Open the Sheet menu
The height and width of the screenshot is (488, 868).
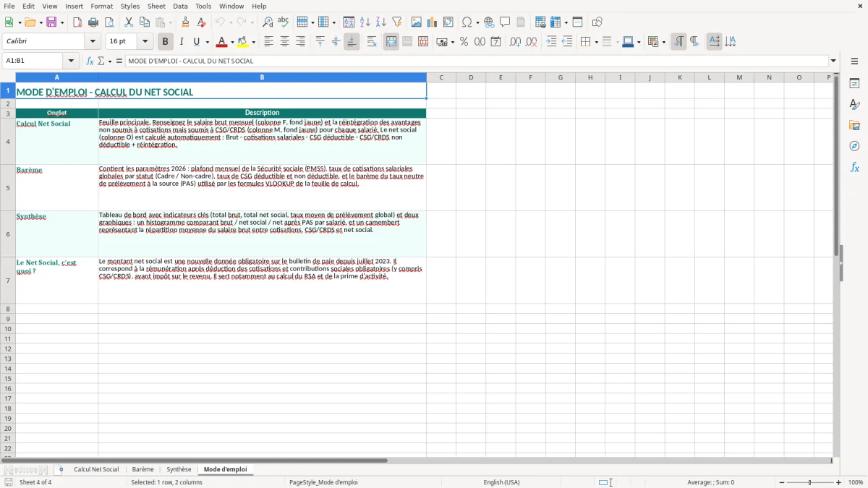coord(156,6)
